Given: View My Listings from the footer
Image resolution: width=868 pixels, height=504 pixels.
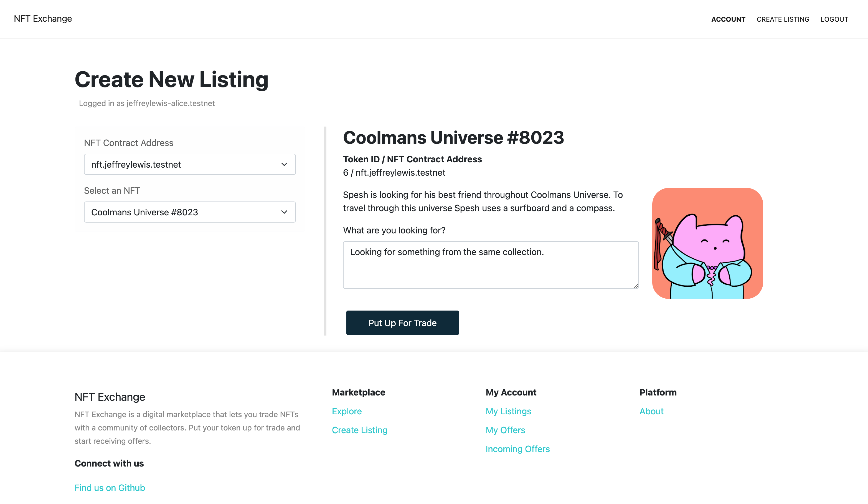Looking at the screenshot, I should [508, 411].
